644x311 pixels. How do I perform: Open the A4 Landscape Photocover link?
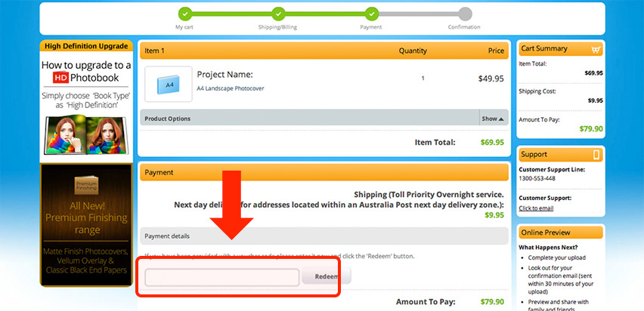point(231,88)
